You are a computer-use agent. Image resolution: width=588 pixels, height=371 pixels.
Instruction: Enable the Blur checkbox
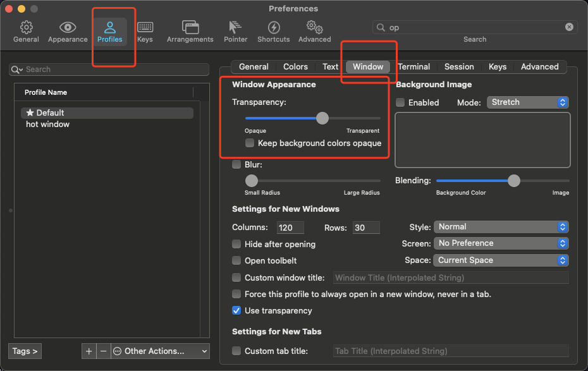pyautogui.click(x=236, y=164)
